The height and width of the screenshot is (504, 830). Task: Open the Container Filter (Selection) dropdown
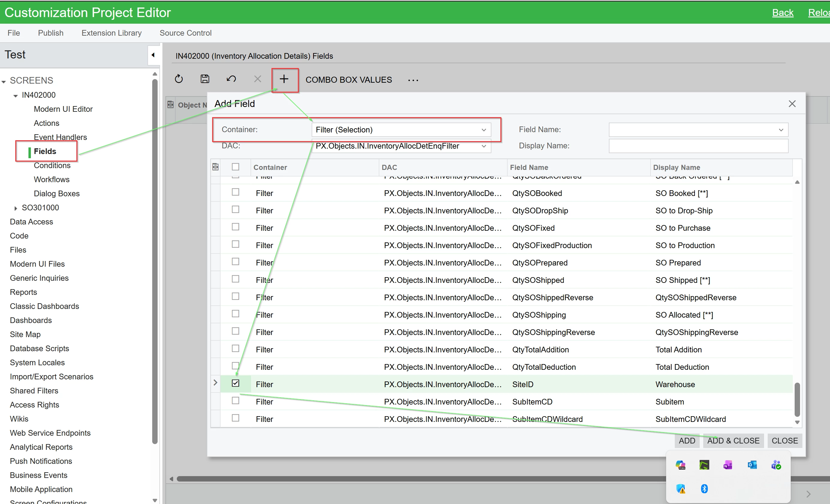483,130
